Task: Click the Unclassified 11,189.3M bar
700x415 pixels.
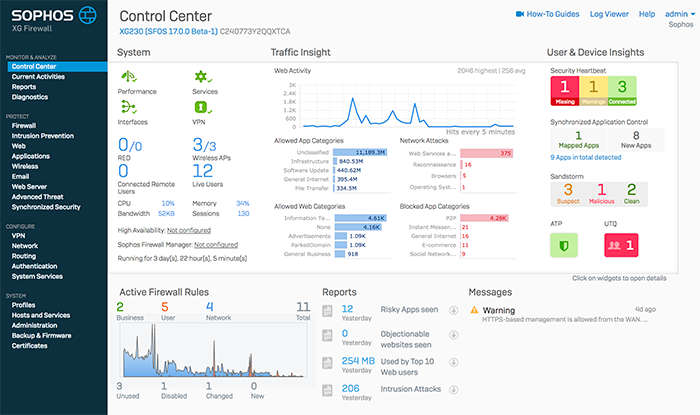Action: (360, 153)
